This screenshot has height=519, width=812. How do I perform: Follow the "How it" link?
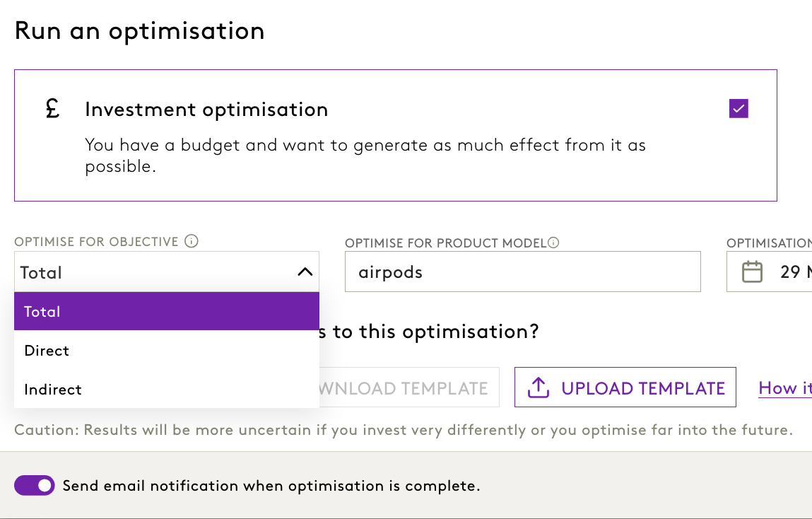(784, 387)
